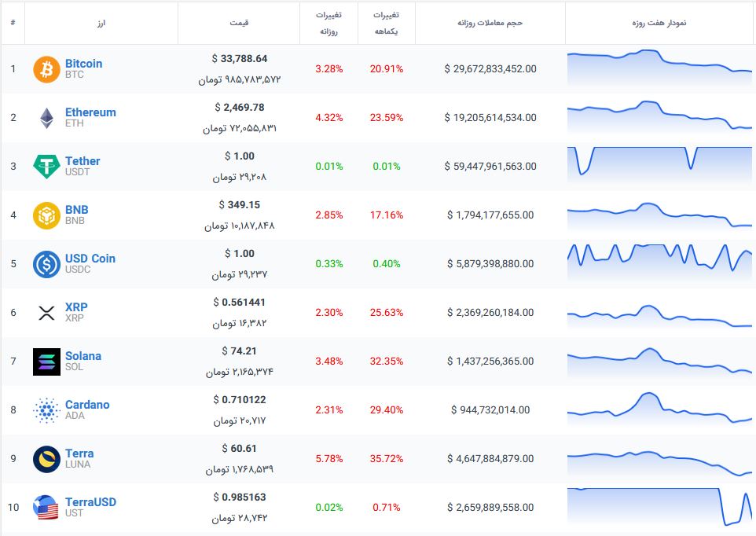Select Bitcoin price $ 33,788.64

(x=239, y=59)
